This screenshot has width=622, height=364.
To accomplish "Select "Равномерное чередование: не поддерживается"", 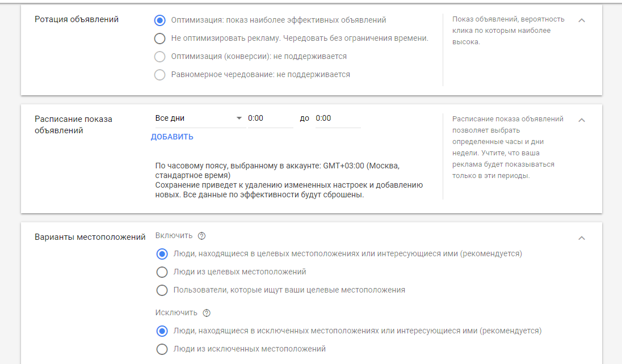I will (x=159, y=74).
